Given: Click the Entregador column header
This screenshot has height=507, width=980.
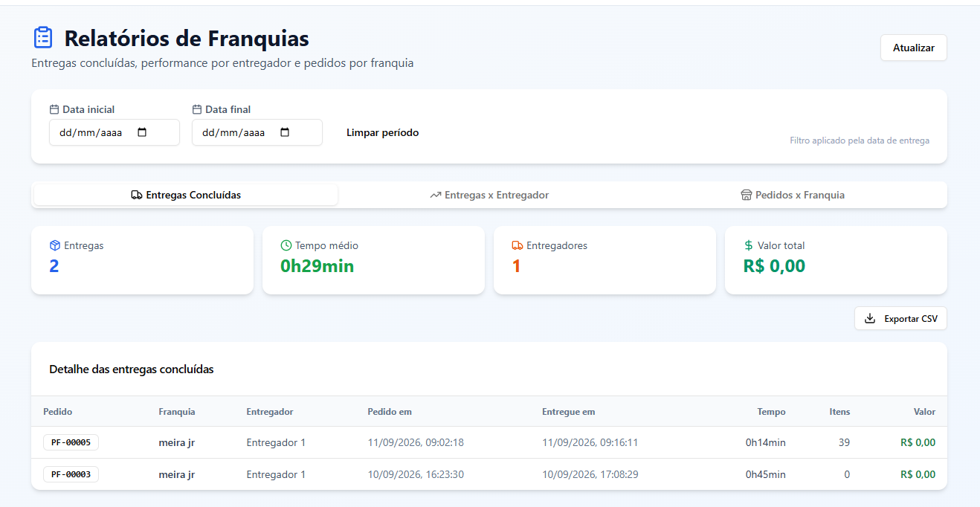Looking at the screenshot, I should [x=270, y=412].
